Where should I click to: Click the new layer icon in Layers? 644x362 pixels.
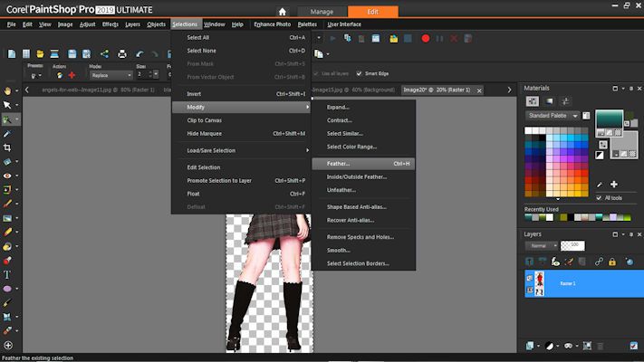(x=531, y=345)
